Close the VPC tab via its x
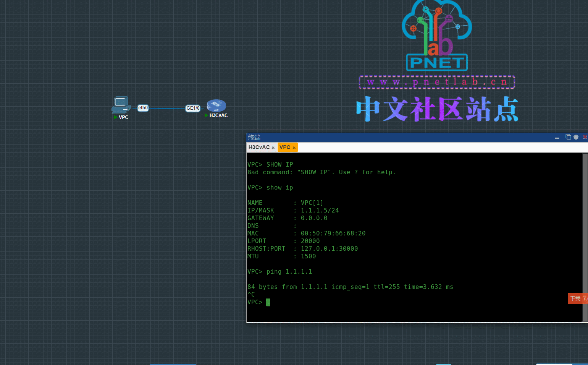The width and height of the screenshot is (588, 365). coord(294,147)
